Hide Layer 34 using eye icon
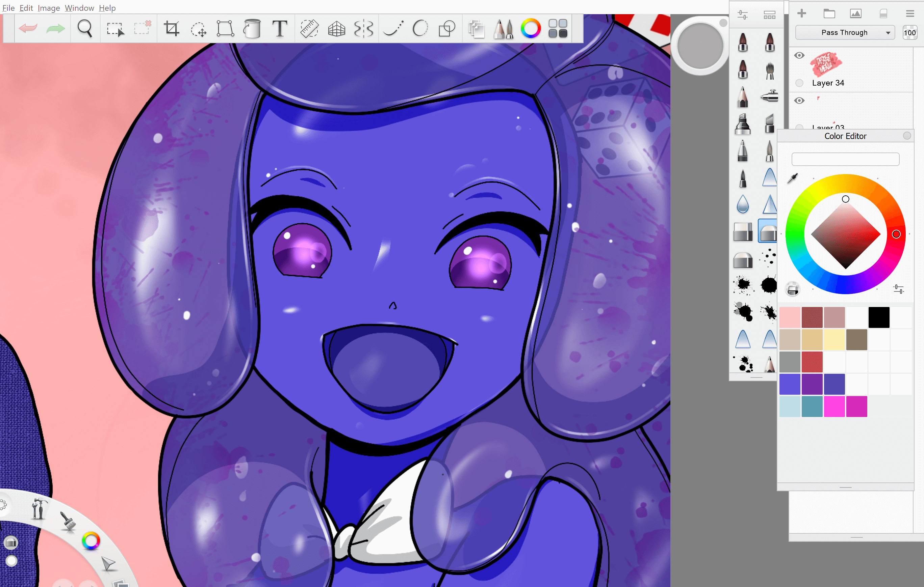The height and width of the screenshot is (587, 924). (799, 56)
